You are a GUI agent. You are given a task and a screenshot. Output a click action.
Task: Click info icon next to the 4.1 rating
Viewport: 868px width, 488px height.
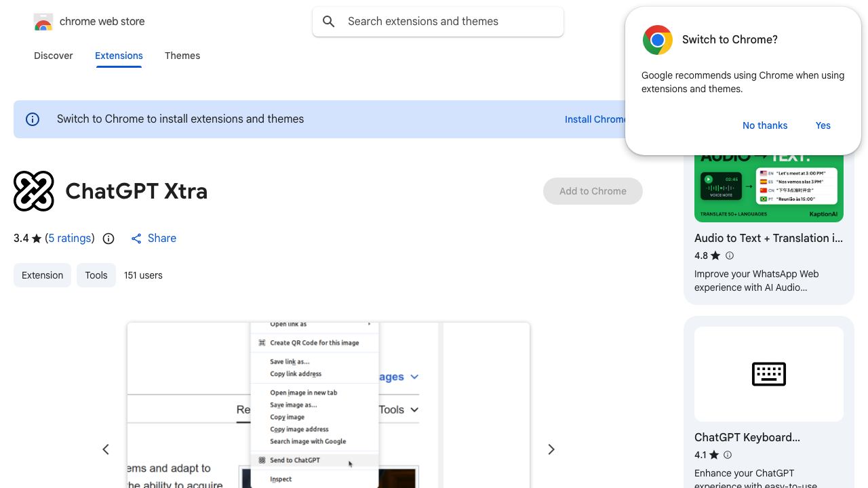pyautogui.click(x=728, y=455)
